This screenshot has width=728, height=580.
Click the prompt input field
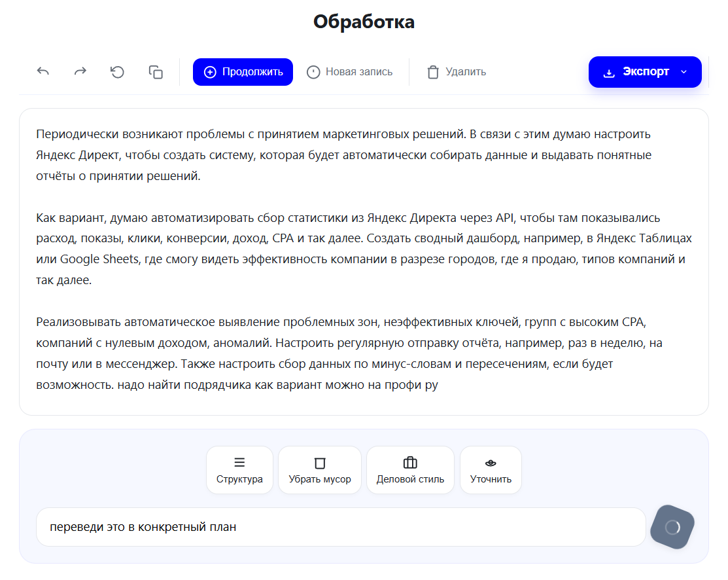point(341,527)
